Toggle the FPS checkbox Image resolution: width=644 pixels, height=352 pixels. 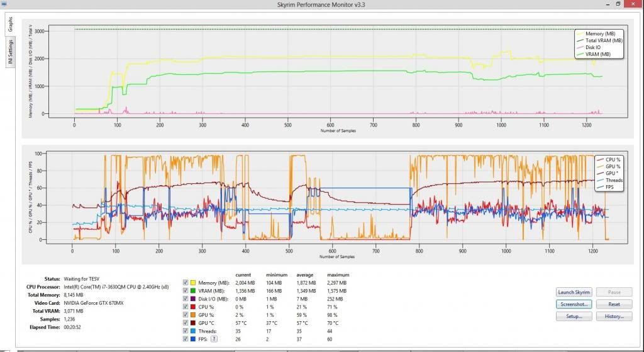pos(186,339)
